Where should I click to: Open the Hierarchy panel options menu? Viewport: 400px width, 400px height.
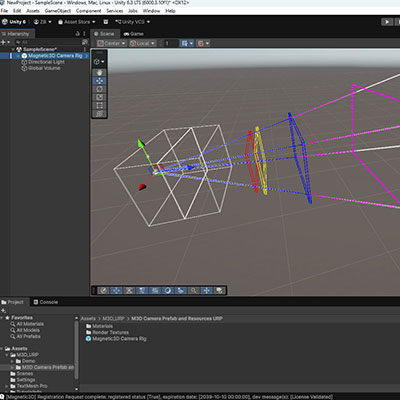click(84, 34)
